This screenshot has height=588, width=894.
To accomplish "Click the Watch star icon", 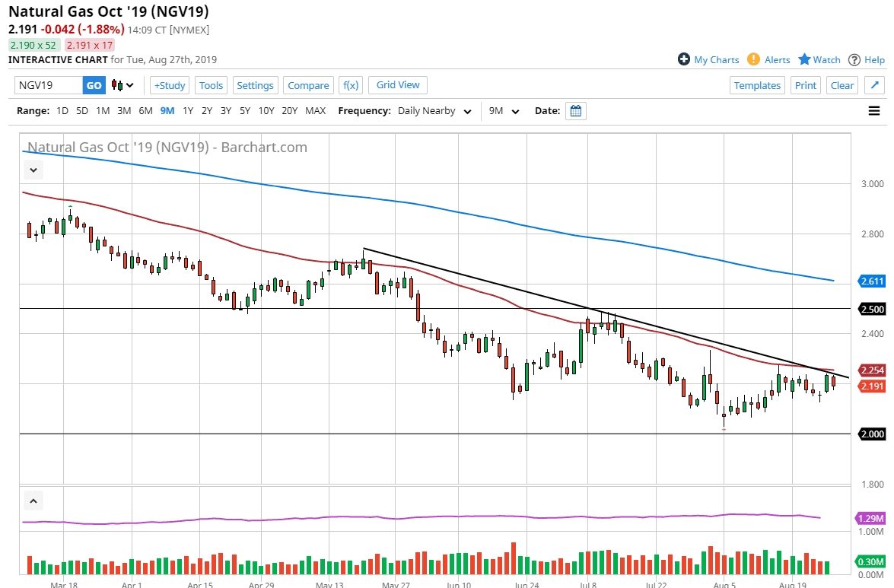I will point(804,59).
